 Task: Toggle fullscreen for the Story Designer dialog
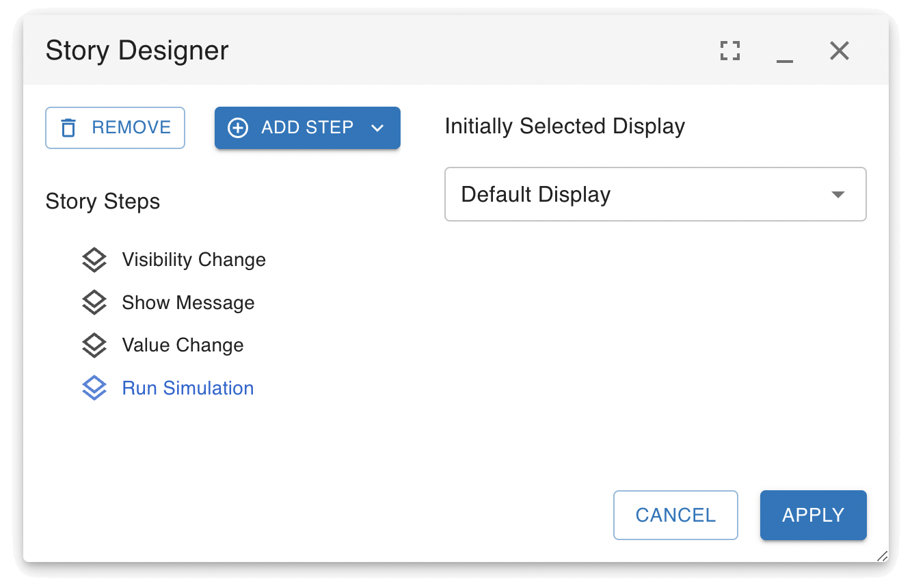(x=730, y=51)
